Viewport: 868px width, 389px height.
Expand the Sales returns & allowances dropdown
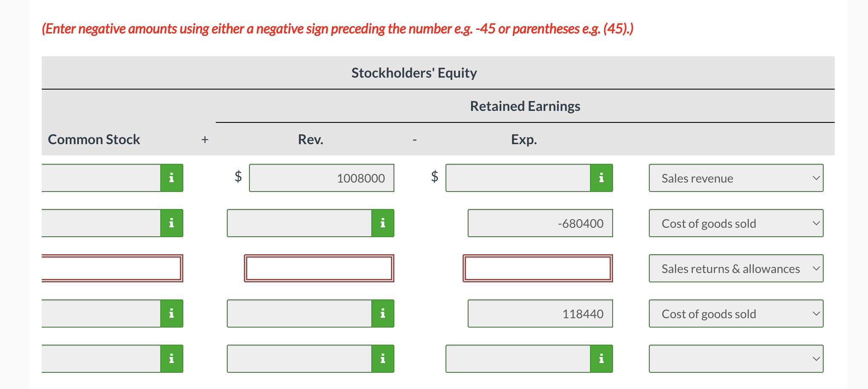click(736, 268)
